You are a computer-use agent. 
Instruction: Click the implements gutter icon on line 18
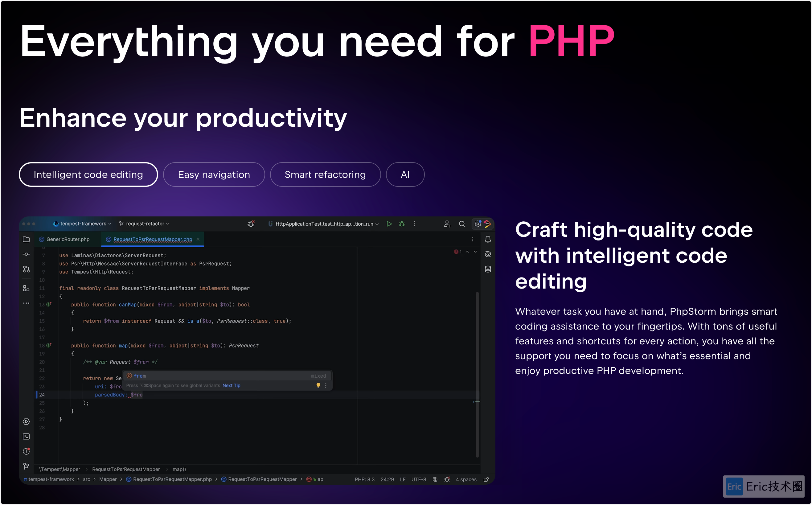[x=49, y=345]
